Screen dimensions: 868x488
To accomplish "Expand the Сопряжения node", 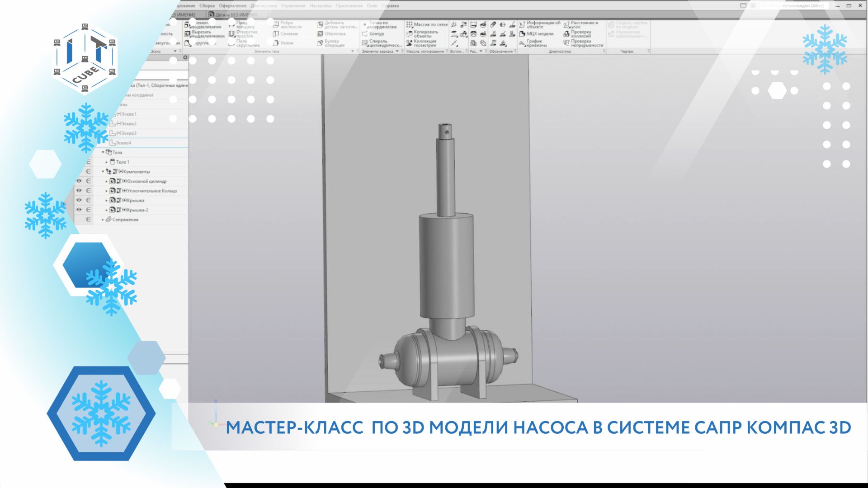I will point(103,220).
